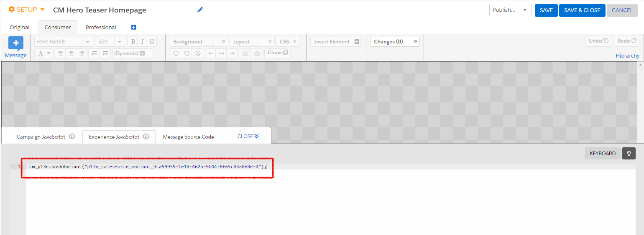Click the second circle tool icon
Screen dimensions: 644x235
point(187,53)
